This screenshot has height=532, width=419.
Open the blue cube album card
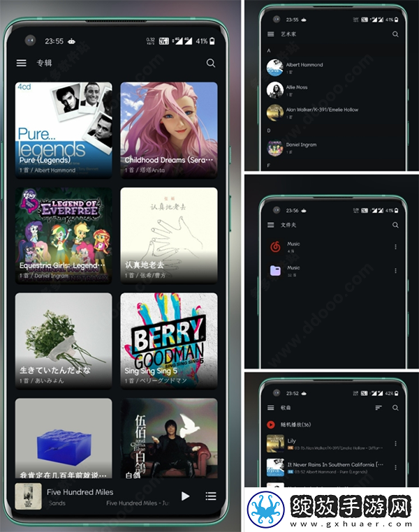[x=64, y=438]
